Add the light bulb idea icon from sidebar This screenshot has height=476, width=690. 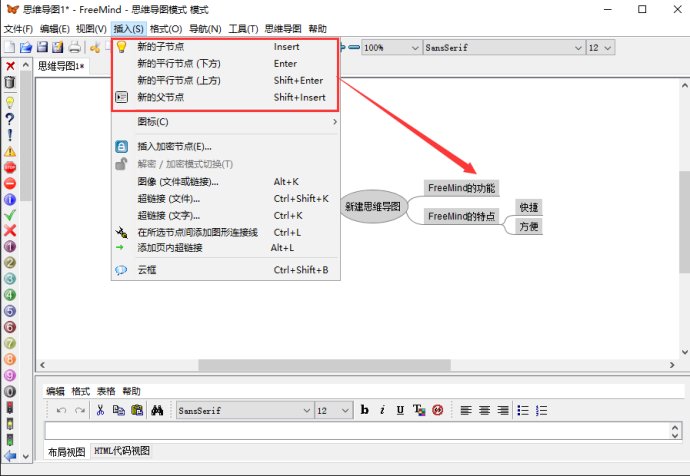click(x=10, y=103)
